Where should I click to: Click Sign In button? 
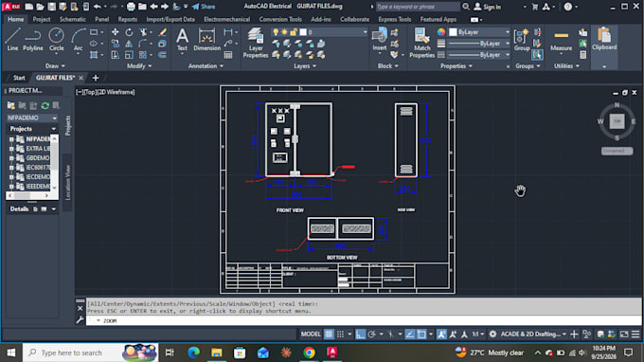click(x=488, y=7)
